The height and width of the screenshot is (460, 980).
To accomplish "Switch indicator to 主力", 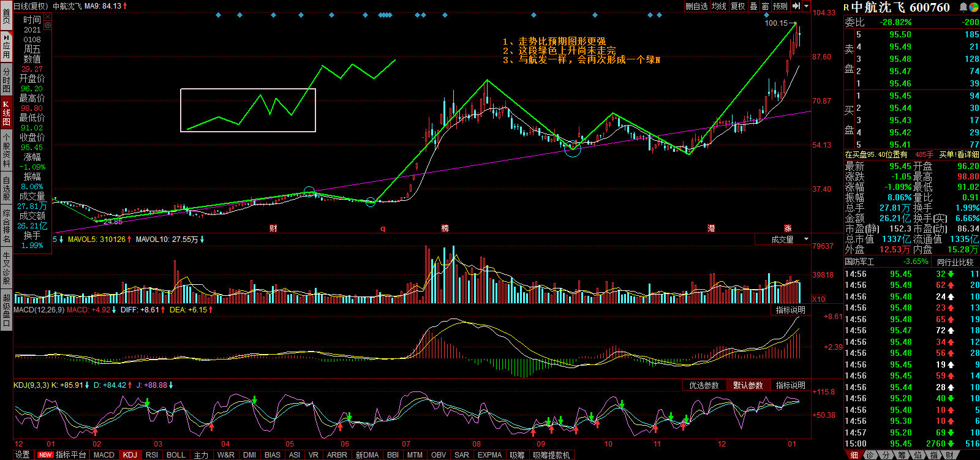I will click(201, 454).
